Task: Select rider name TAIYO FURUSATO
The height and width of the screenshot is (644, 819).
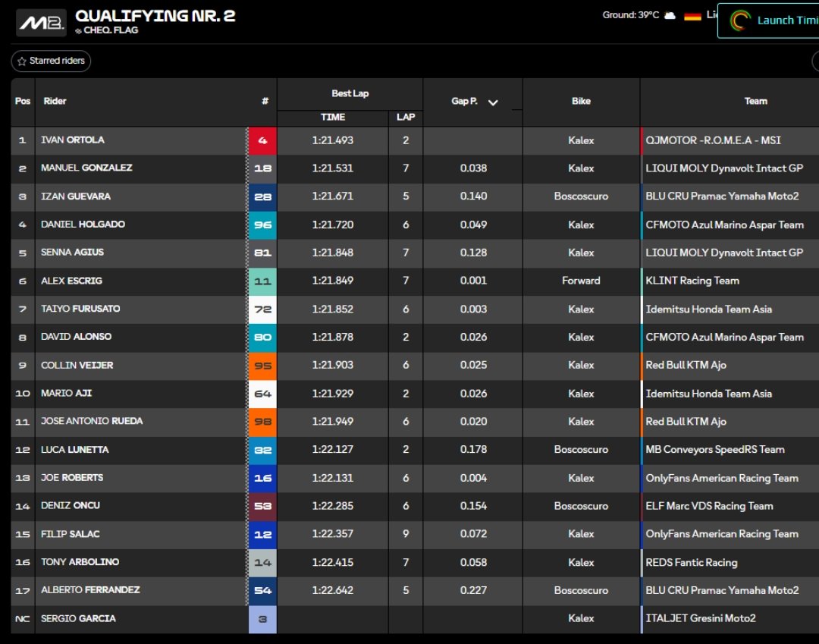Action: coord(80,309)
